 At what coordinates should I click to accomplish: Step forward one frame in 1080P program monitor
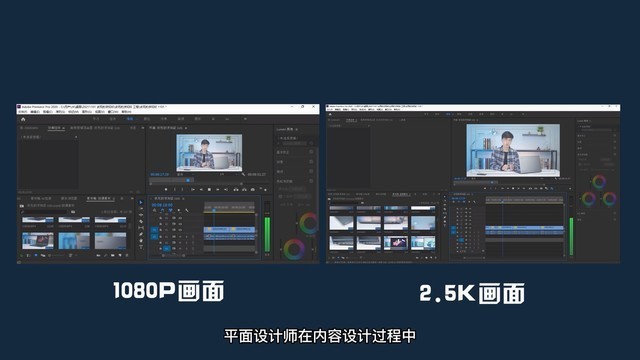[218, 189]
